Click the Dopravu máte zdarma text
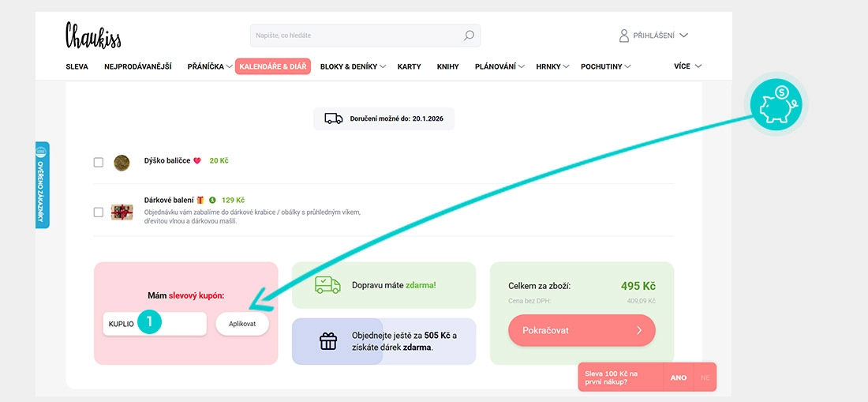868x402 pixels. [x=394, y=285]
